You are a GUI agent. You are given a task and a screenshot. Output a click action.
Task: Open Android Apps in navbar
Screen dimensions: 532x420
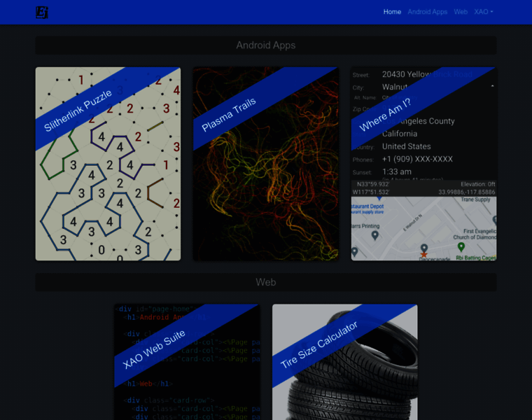click(x=428, y=12)
